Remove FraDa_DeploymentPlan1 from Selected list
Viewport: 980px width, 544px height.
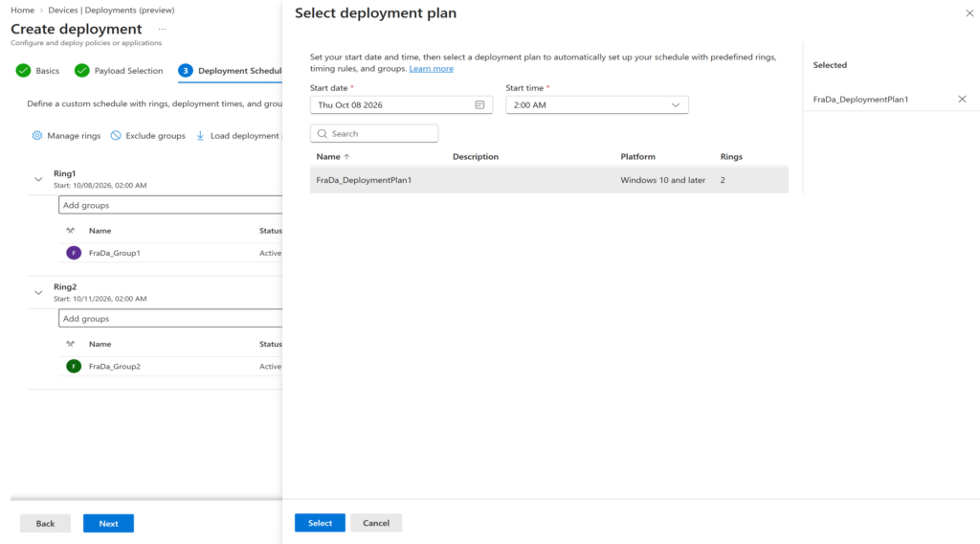coord(962,99)
